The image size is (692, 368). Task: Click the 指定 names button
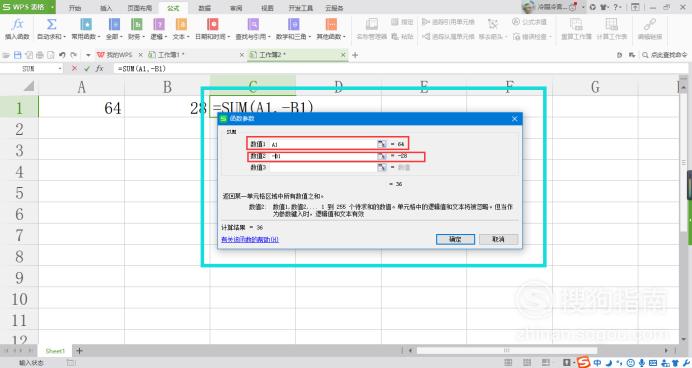402,22
